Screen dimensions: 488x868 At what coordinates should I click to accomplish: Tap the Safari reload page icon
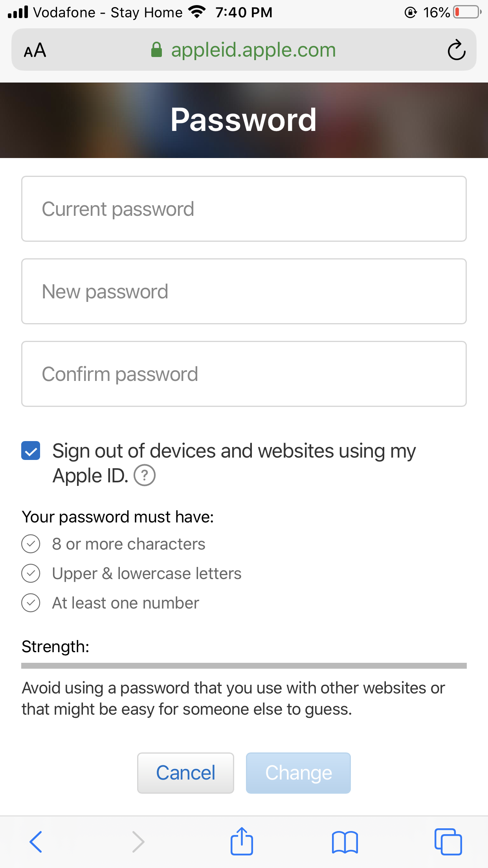click(456, 50)
